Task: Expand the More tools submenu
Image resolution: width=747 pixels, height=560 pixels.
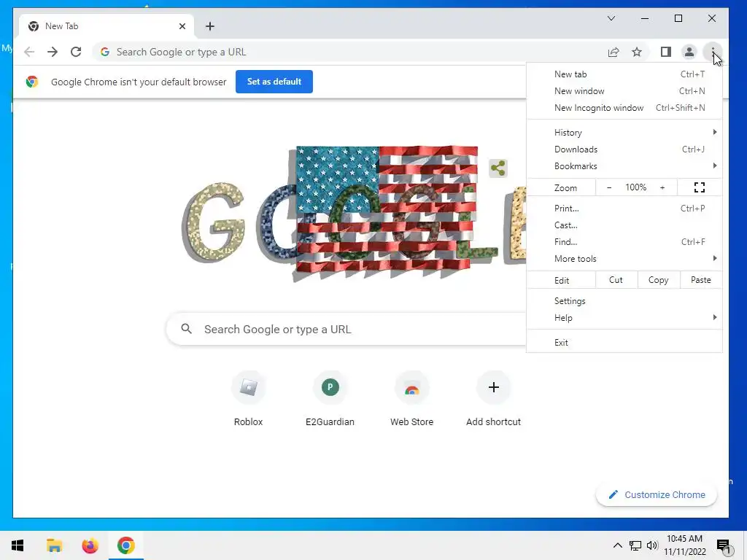Action: [x=624, y=259]
